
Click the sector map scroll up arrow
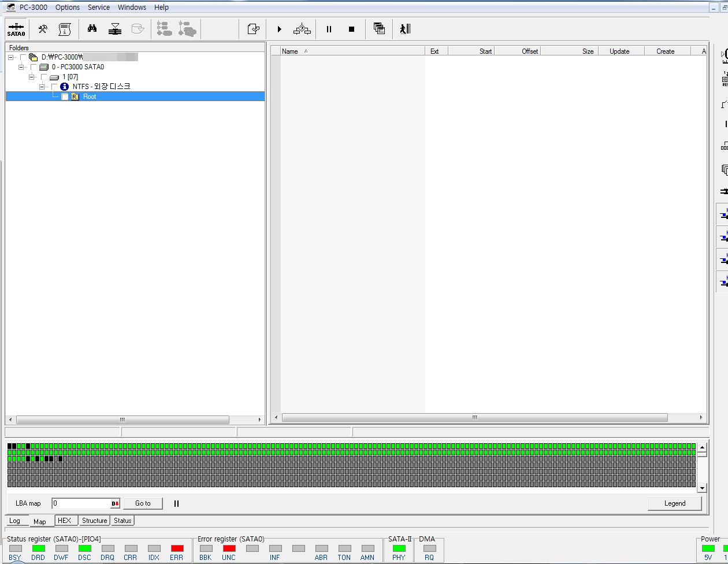click(x=702, y=447)
